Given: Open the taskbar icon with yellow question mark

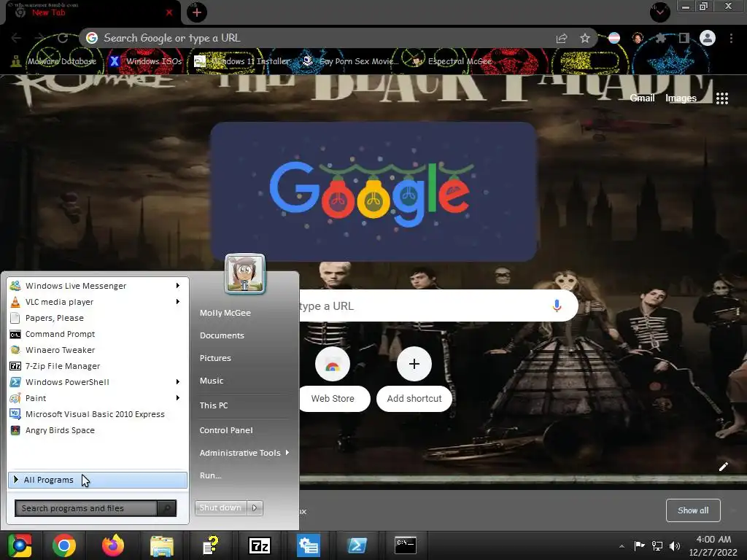Looking at the screenshot, I should (211, 545).
